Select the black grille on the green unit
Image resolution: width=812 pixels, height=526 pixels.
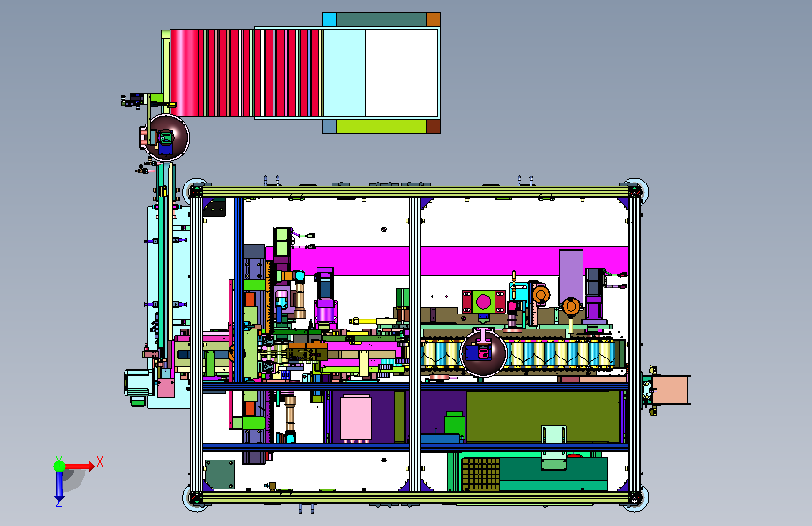coord(480,474)
